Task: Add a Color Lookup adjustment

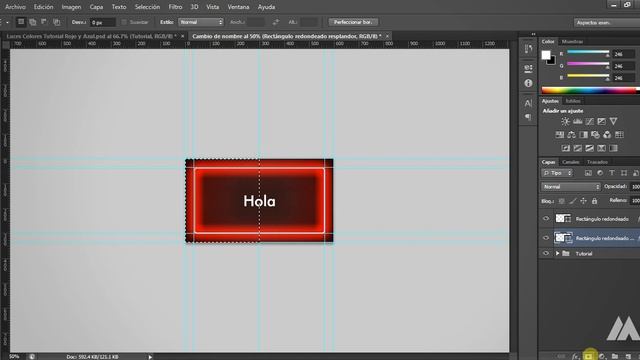Action: tap(619, 135)
